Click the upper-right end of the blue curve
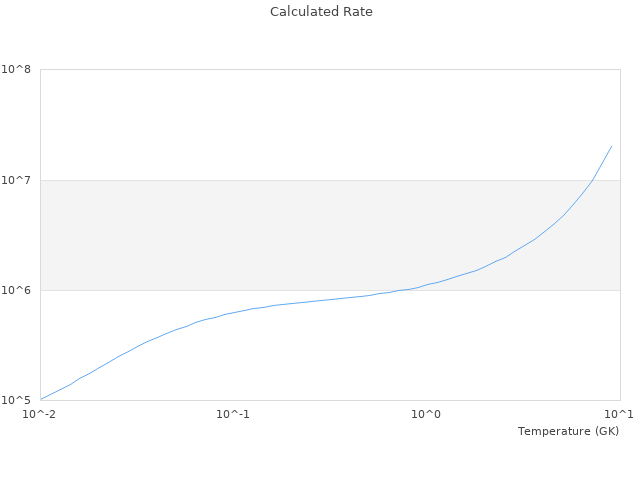The image size is (640, 480). [611, 146]
